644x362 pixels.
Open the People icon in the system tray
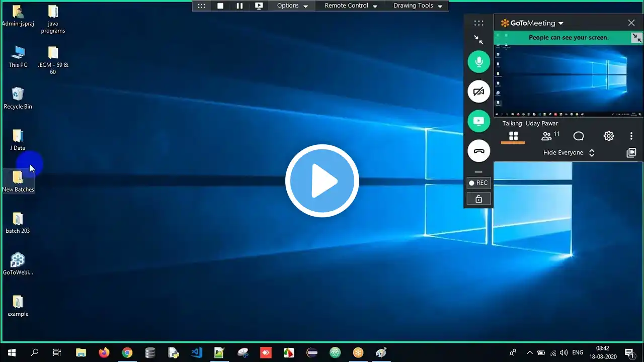pyautogui.click(x=513, y=353)
